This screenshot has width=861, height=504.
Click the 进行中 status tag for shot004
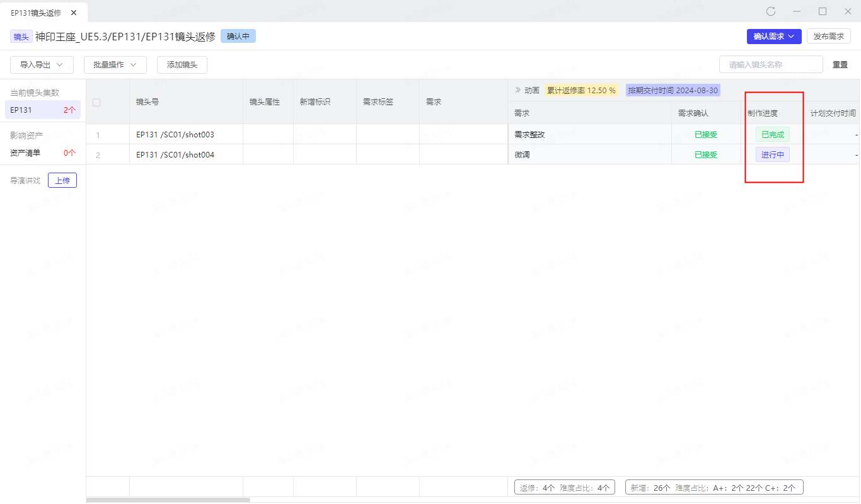click(x=772, y=154)
